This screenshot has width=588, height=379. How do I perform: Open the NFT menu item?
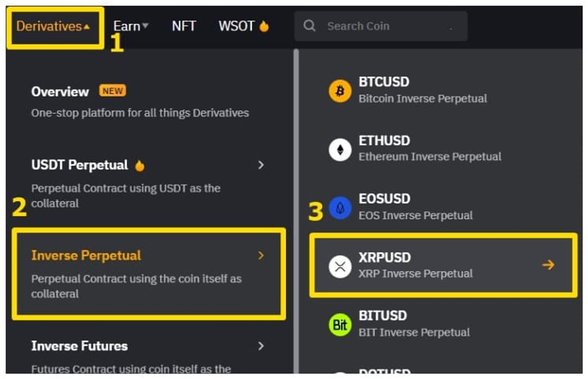pos(184,26)
